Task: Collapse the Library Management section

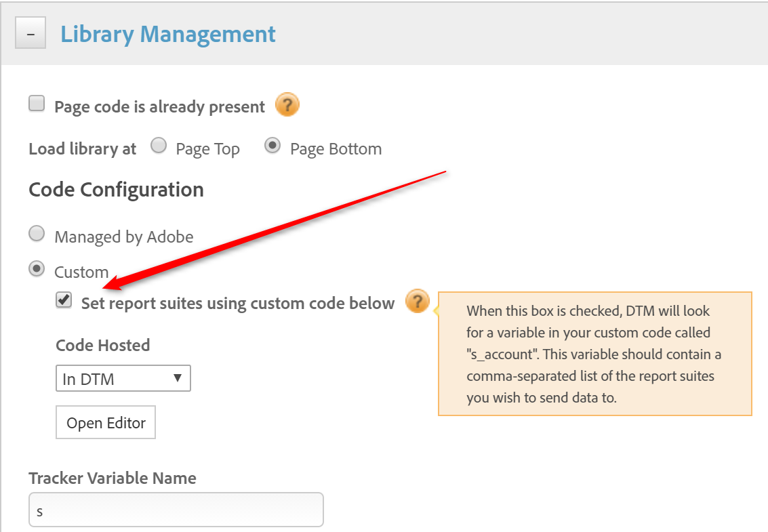Action: click(31, 34)
